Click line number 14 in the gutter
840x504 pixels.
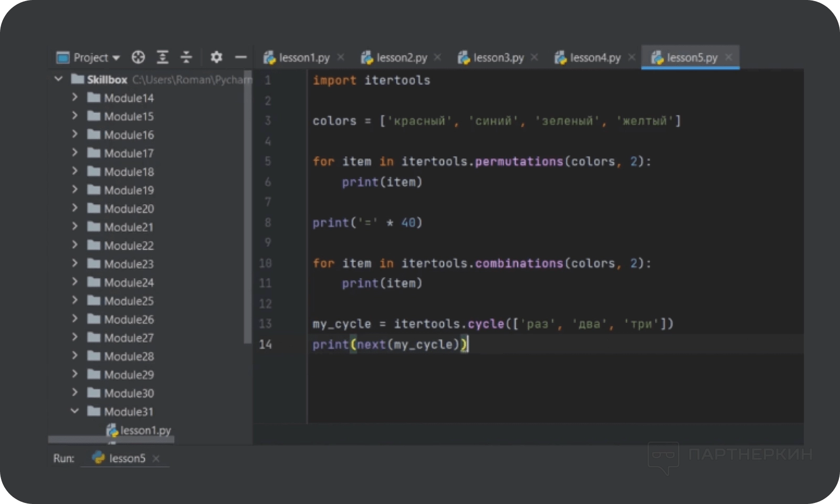coord(266,344)
